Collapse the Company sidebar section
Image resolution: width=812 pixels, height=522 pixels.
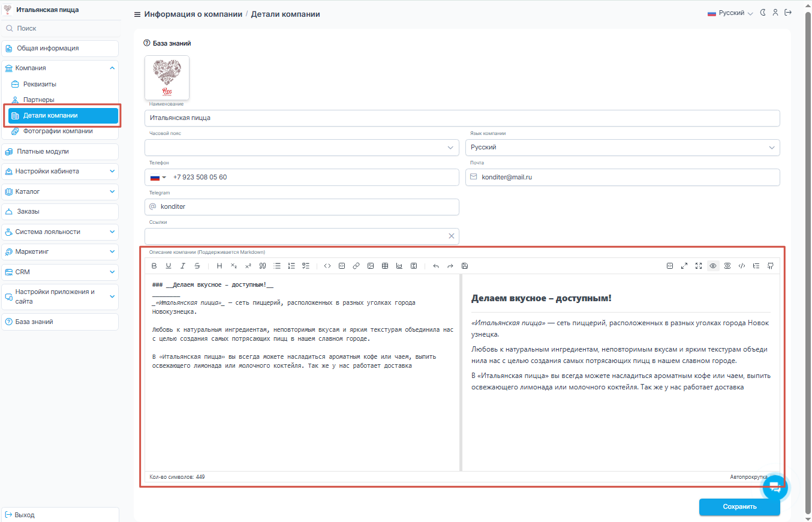pos(60,68)
